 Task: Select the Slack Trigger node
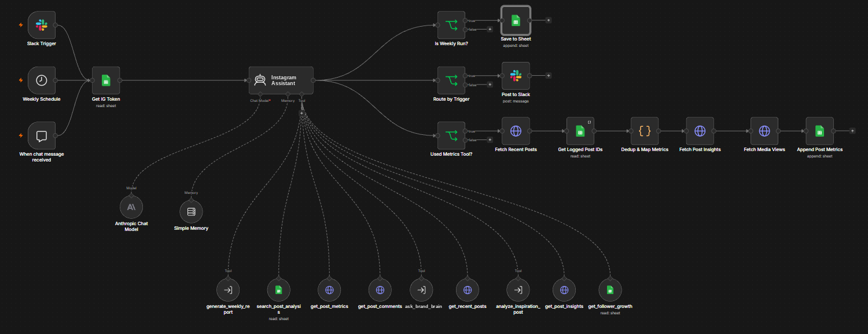(x=42, y=25)
